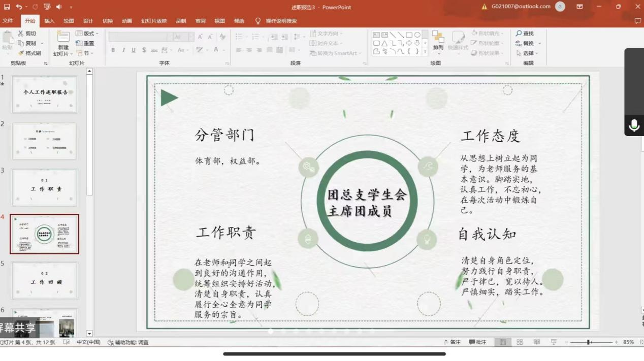Image resolution: width=644 pixels, height=361 pixels.
Task: Reset slide with 重置 button
Action: click(x=85, y=43)
